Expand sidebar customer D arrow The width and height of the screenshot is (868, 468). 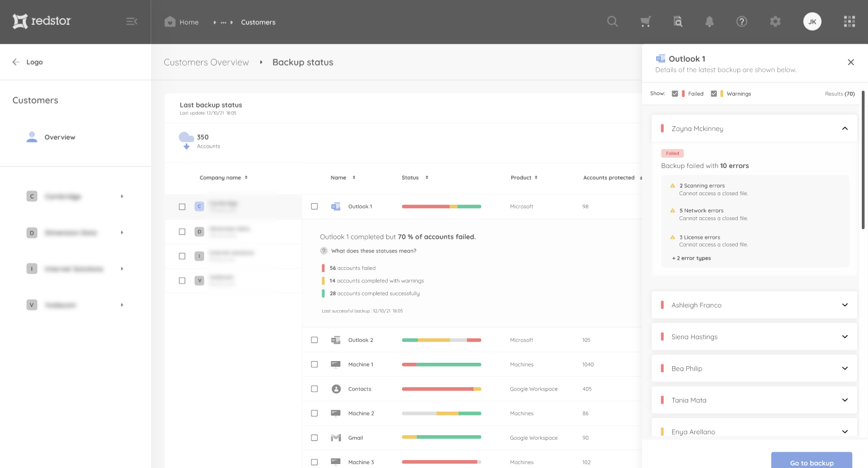coord(122,233)
